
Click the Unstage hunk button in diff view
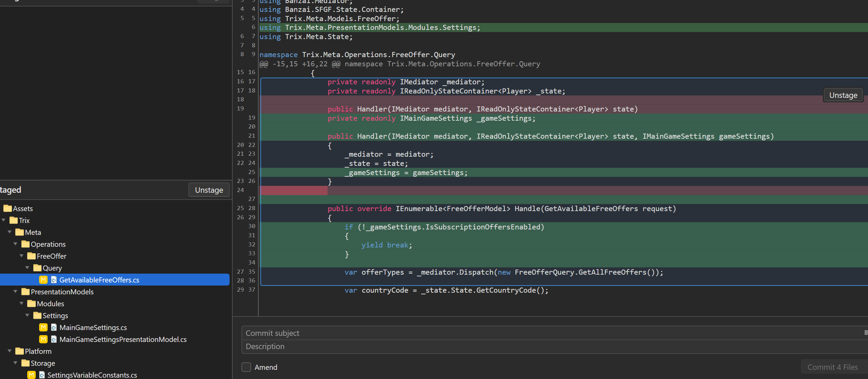click(x=843, y=95)
